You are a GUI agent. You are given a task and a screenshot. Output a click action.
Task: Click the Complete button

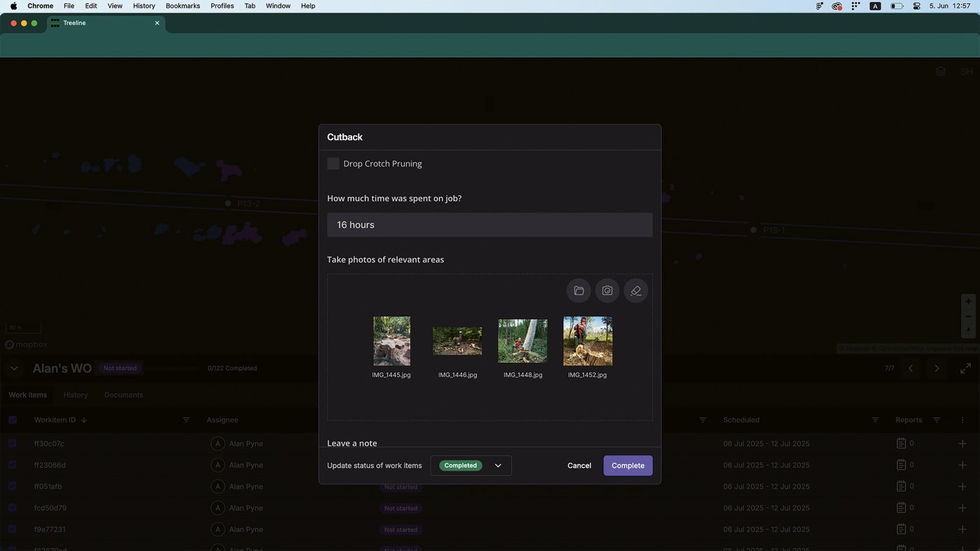click(627, 466)
